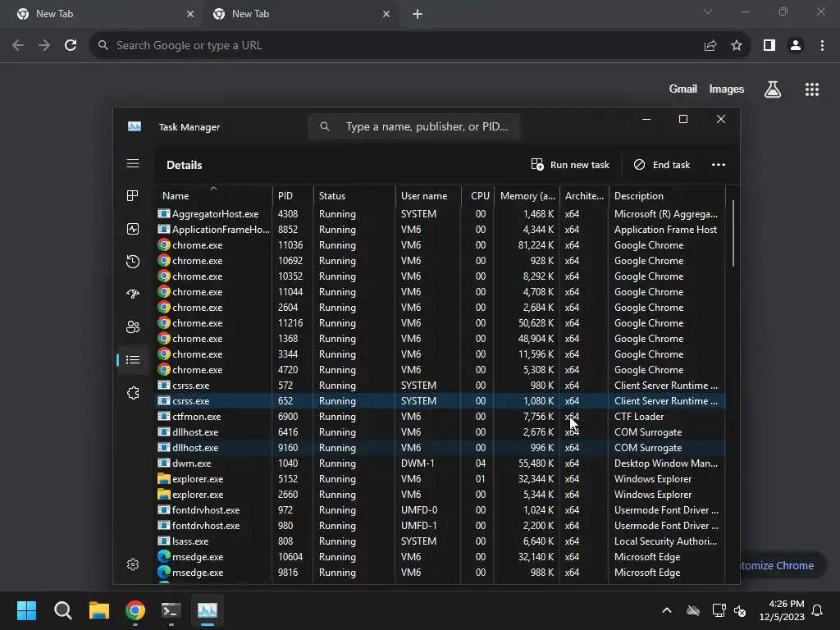840x630 pixels.
Task: Reload the Chrome page
Action: [x=71, y=45]
